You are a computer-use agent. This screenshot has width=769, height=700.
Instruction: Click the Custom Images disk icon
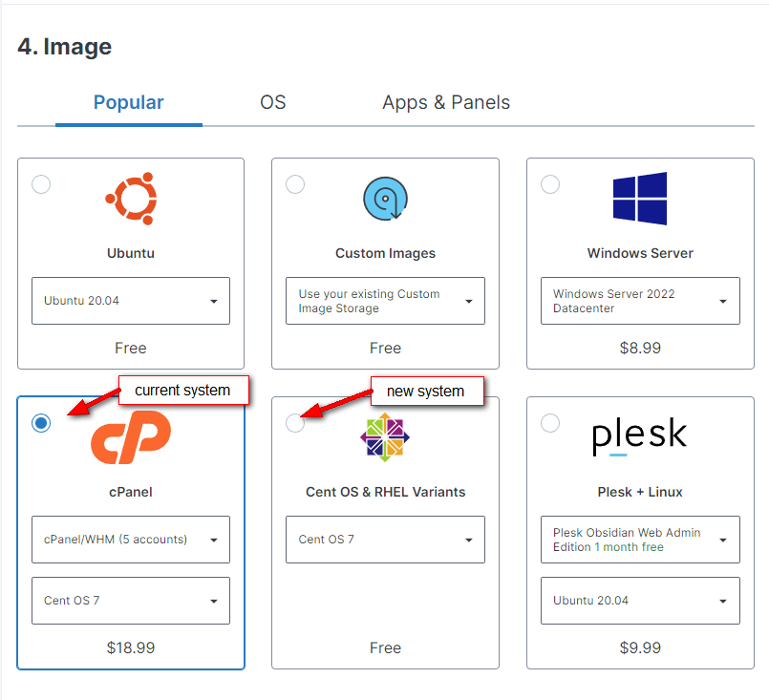click(x=385, y=199)
